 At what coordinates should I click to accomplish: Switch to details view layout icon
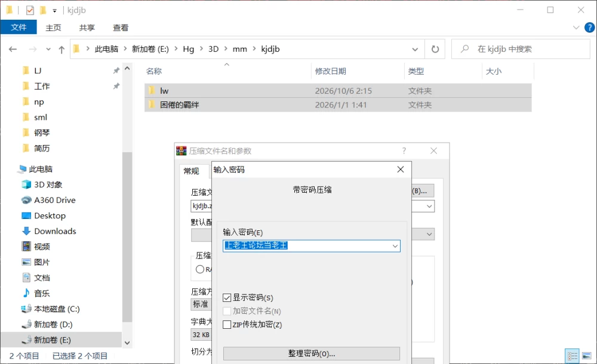pos(572,356)
